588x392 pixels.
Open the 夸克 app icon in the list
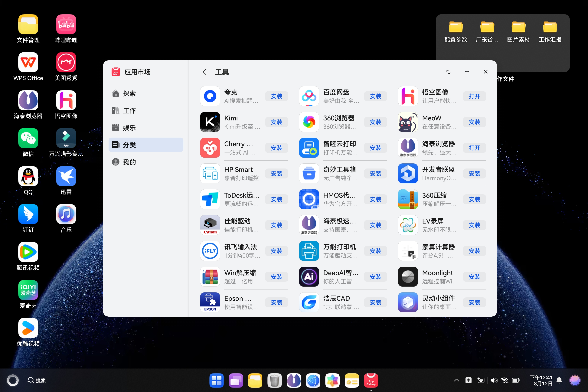tap(210, 96)
